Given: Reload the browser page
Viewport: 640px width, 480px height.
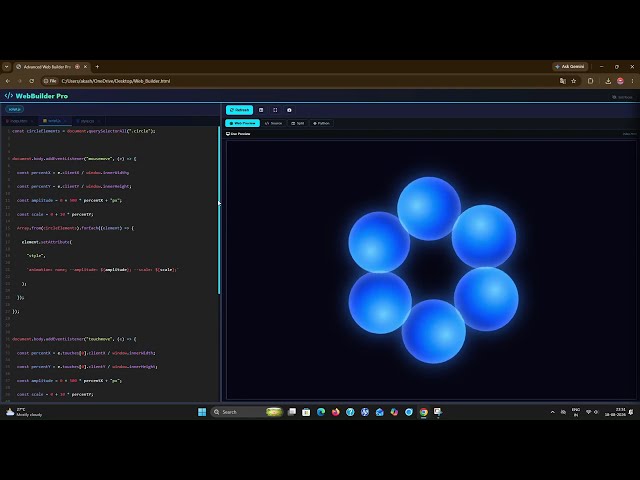Looking at the screenshot, I should [x=32, y=81].
